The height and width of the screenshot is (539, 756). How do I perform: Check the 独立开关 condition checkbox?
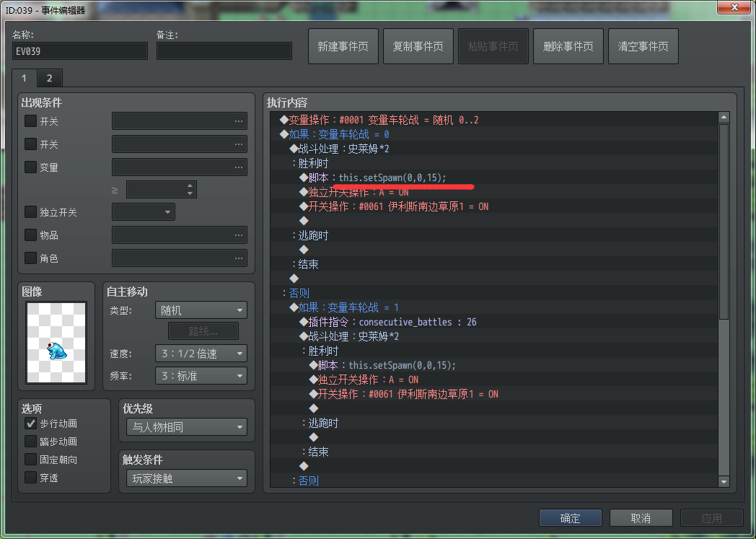click(x=30, y=211)
